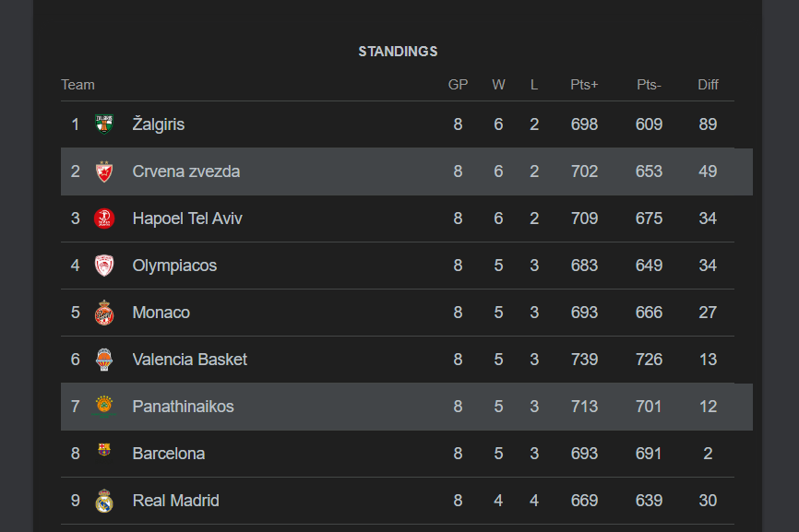Open the Žalgiris team link
This screenshot has width=799, height=532.
(159, 124)
